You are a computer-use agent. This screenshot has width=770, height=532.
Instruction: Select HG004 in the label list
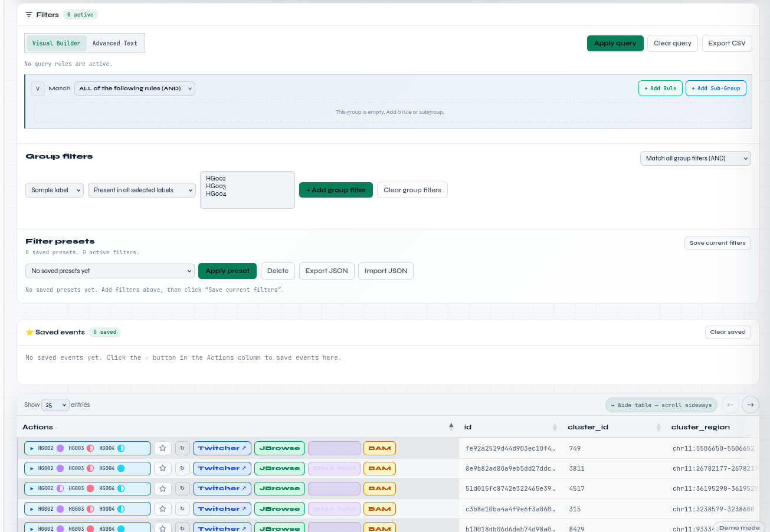tap(216, 193)
